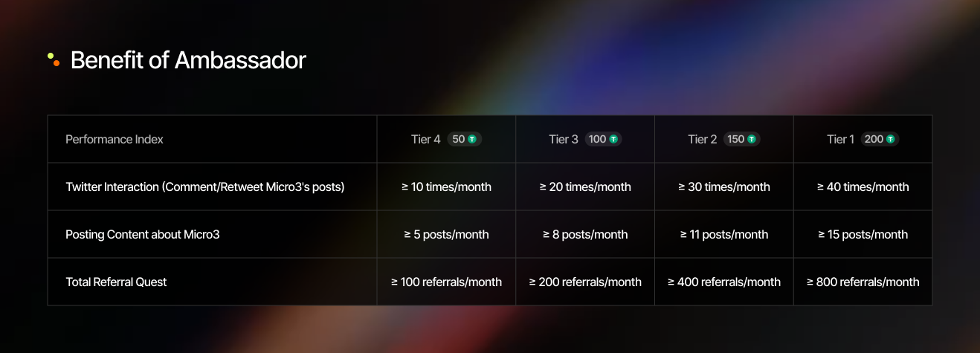Click the Tier 1 token icon

[890, 139]
